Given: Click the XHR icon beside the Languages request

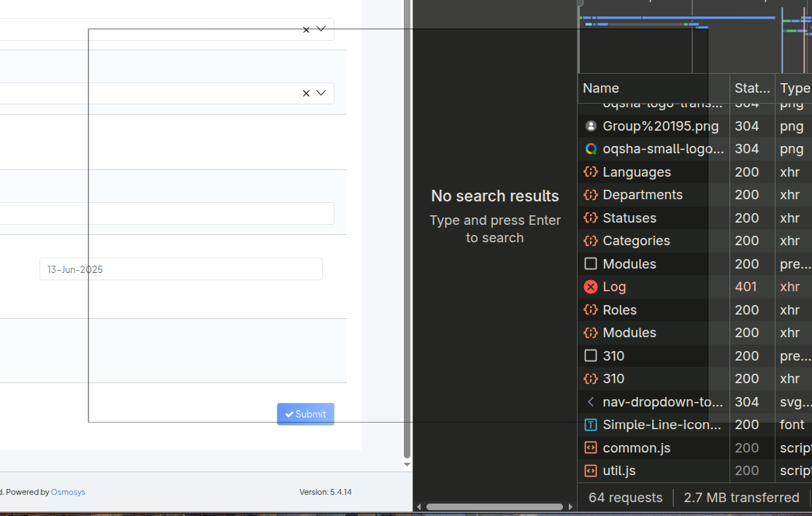Looking at the screenshot, I should 591,172.
